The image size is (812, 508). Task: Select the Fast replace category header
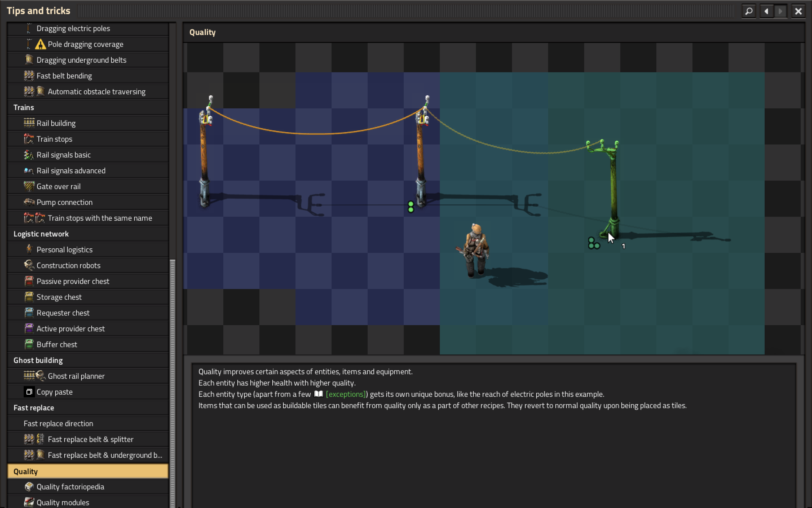tap(88, 408)
